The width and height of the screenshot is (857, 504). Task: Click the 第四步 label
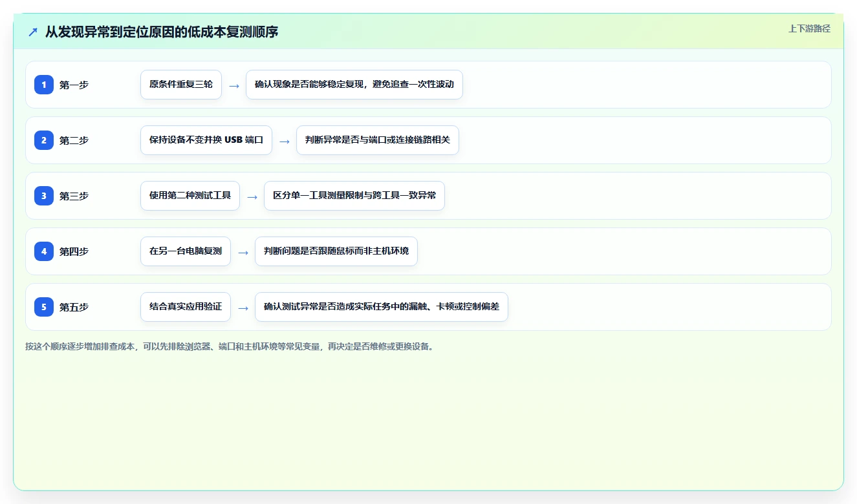click(74, 251)
